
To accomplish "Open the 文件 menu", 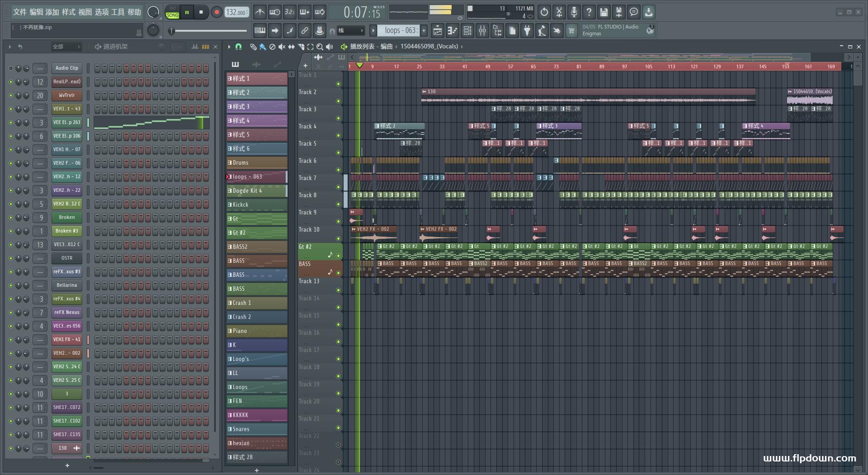I will (20, 12).
